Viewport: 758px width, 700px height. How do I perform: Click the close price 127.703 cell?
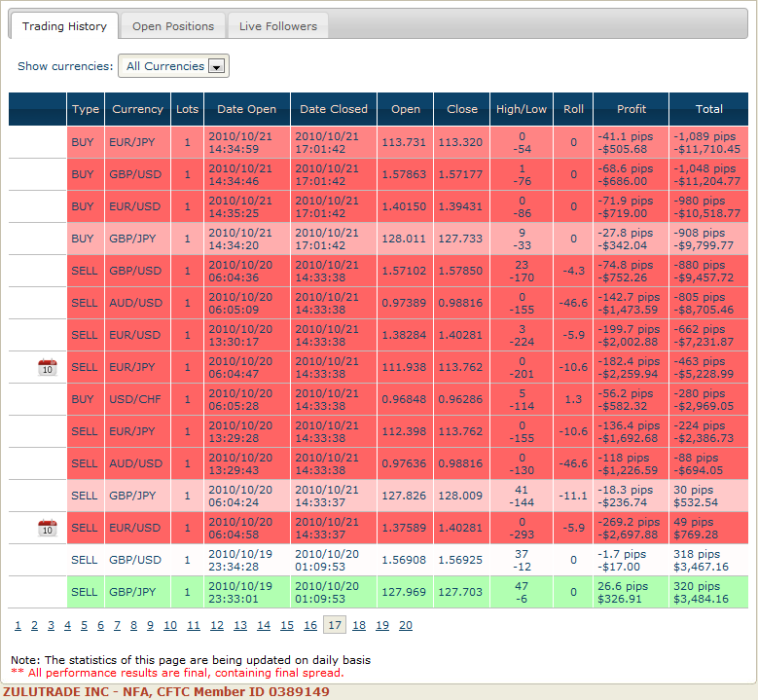[462, 592]
